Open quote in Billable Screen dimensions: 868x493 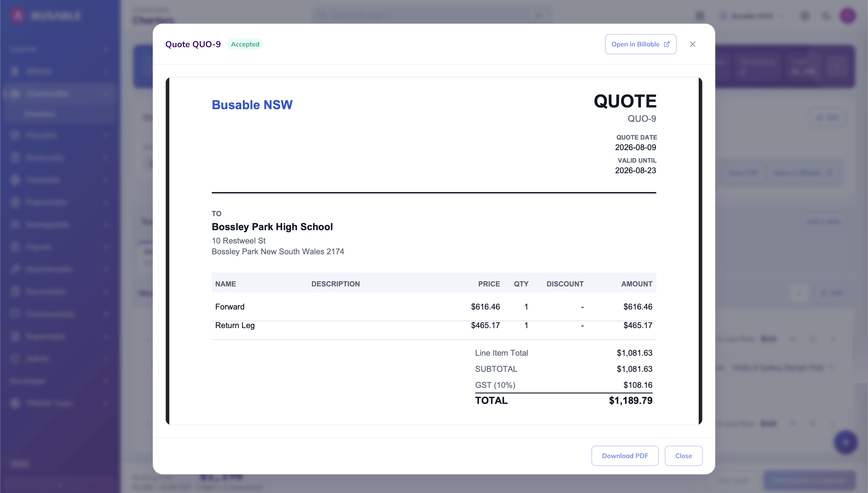click(640, 44)
